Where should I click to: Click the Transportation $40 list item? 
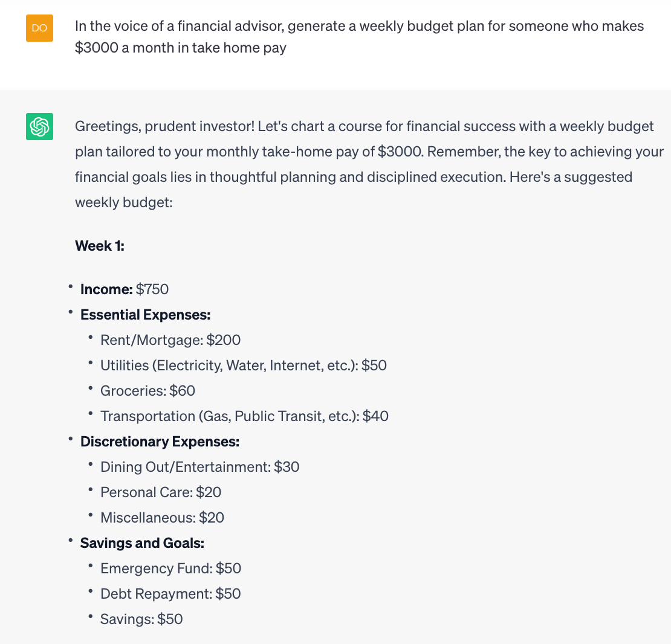click(244, 416)
